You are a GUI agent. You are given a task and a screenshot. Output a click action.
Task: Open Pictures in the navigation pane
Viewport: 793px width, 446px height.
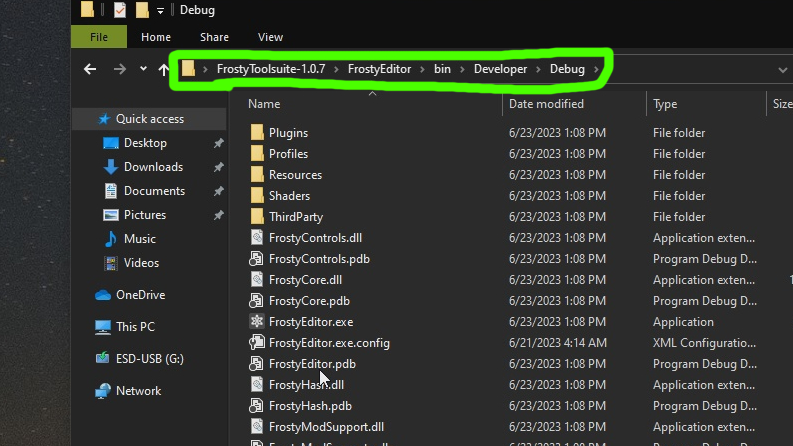pyautogui.click(x=145, y=215)
